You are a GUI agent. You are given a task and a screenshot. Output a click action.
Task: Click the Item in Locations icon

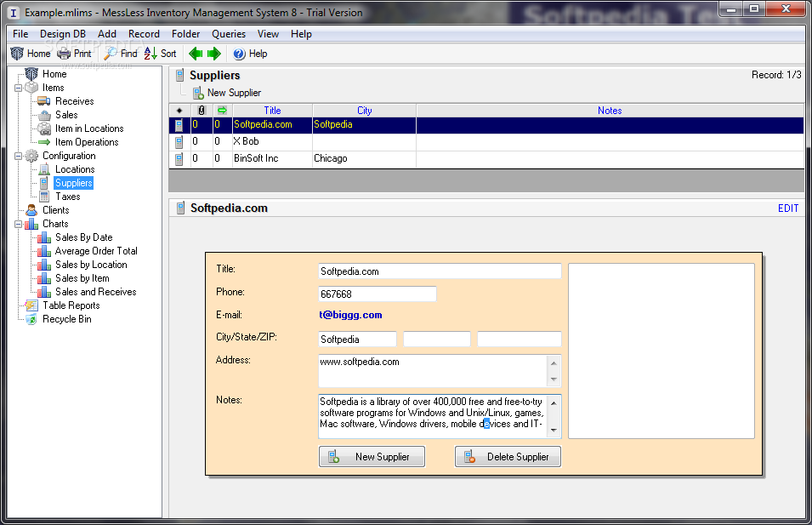44,128
